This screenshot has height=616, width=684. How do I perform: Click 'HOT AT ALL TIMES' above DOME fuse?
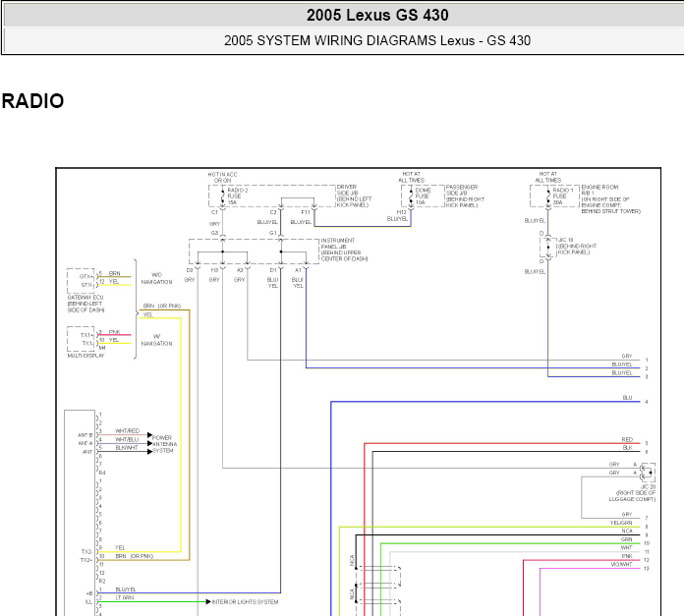[411, 177]
